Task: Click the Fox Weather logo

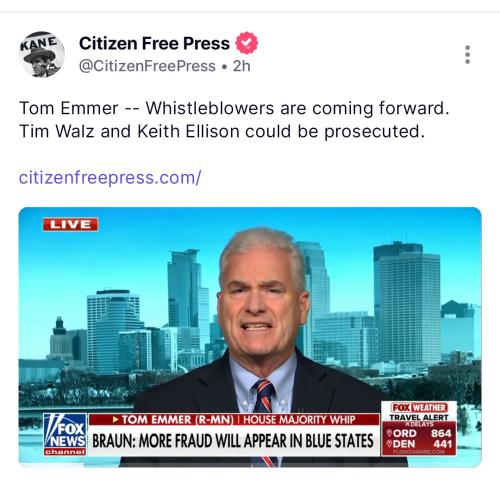Action: point(419,407)
